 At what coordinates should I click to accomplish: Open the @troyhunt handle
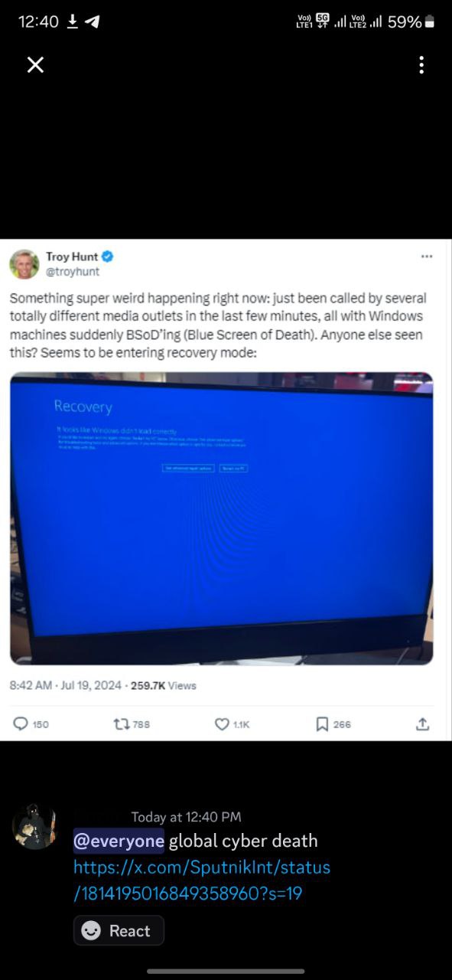pos(73,271)
